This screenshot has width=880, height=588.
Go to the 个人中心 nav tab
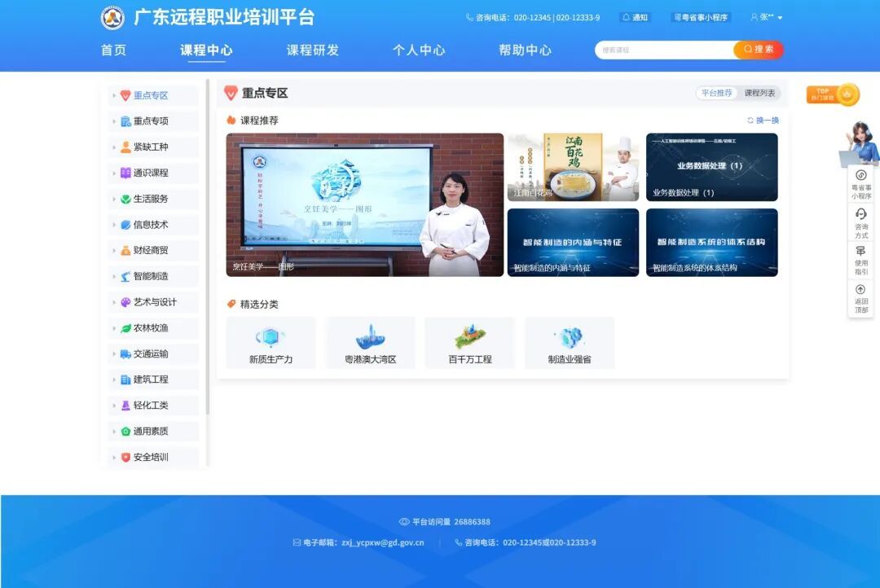tap(419, 50)
